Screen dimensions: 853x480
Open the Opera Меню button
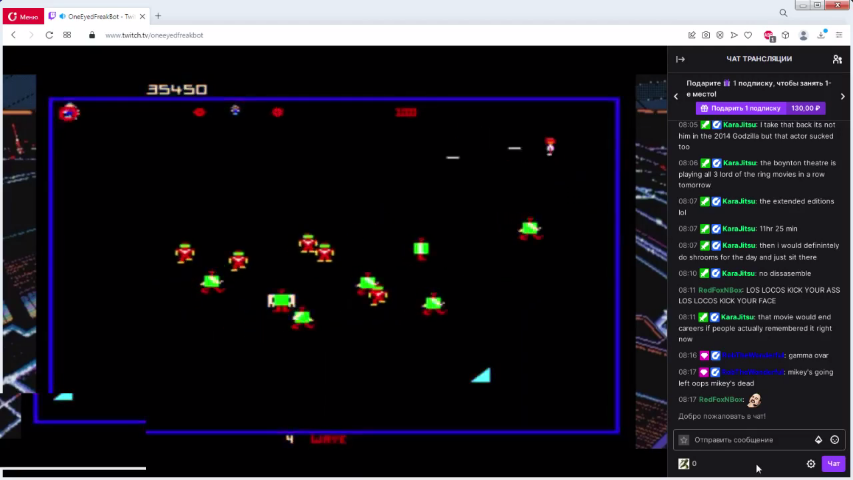pyautogui.click(x=23, y=17)
